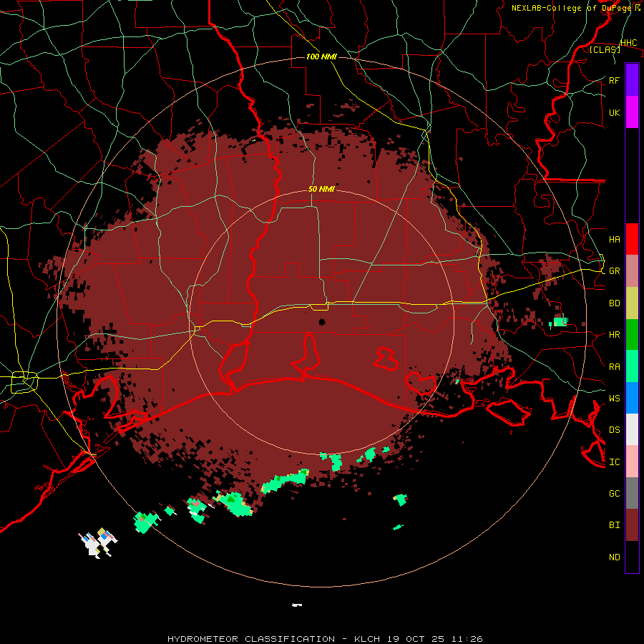Click the ND black legend swatch
The image size is (644, 644).
click(632, 557)
